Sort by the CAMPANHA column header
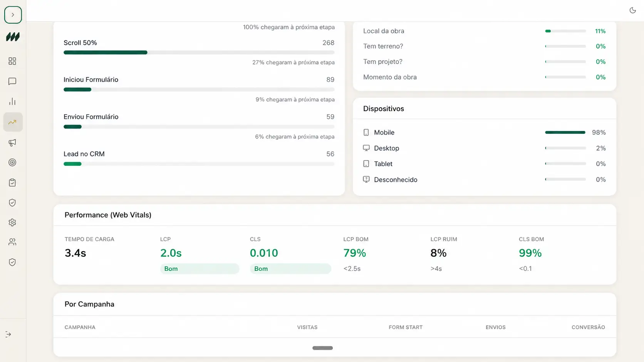The width and height of the screenshot is (644, 362). (x=80, y=327)
